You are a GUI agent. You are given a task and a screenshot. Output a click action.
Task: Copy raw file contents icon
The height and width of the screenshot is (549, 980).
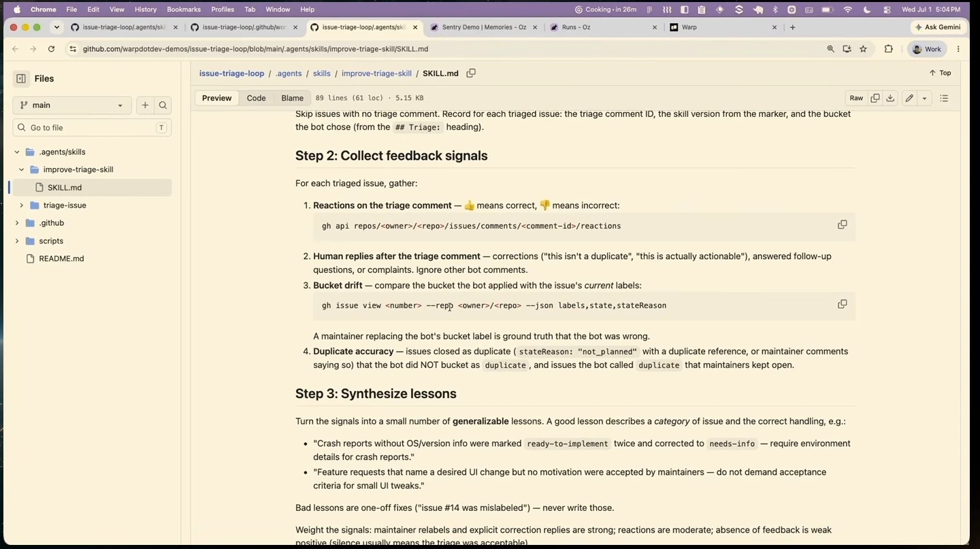pyautogui.click(x=875, y=98)
